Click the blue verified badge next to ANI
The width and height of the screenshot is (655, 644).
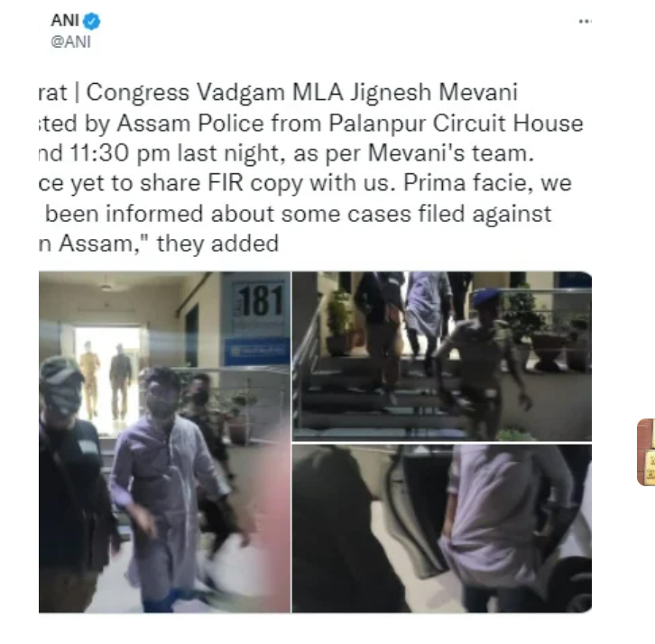(91, 22)
